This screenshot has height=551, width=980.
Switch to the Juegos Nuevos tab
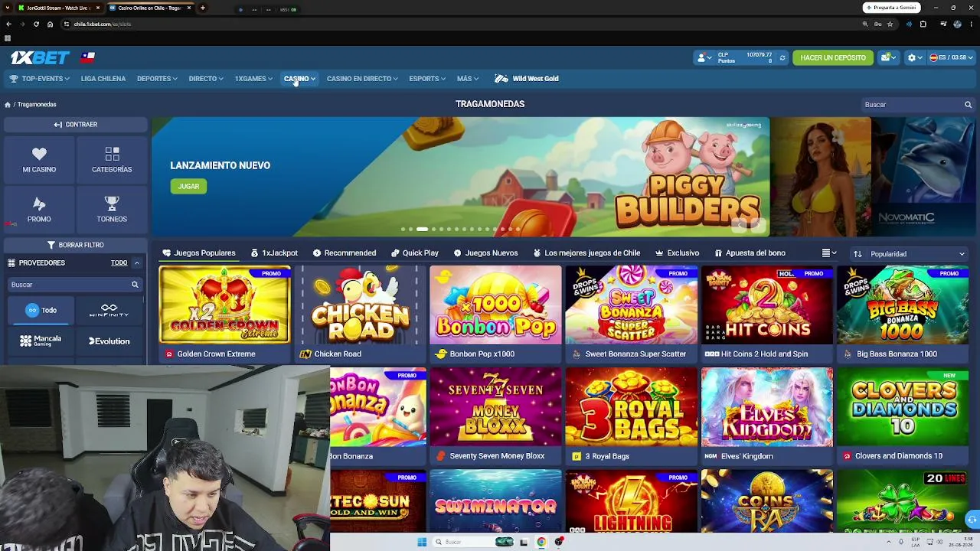pos(485,253)
